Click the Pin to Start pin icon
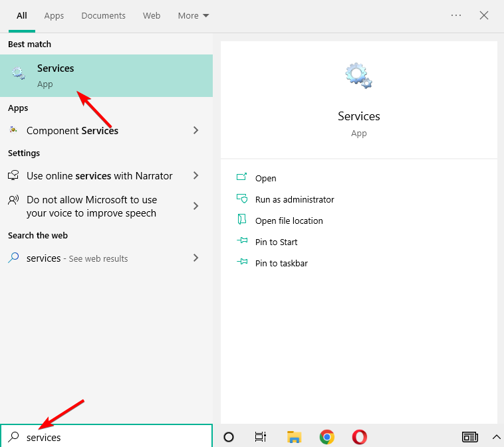Viewport: 504px width, 447px height. [242, 240]
